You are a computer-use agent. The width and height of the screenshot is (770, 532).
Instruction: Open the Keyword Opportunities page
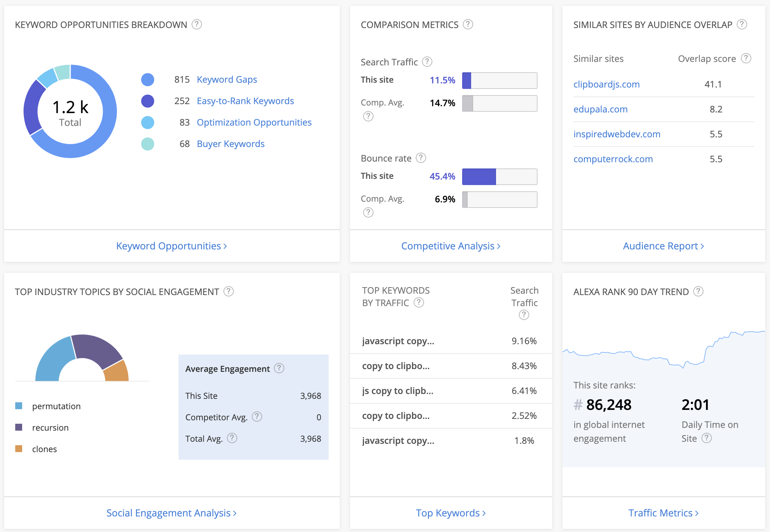pos(171,246)
